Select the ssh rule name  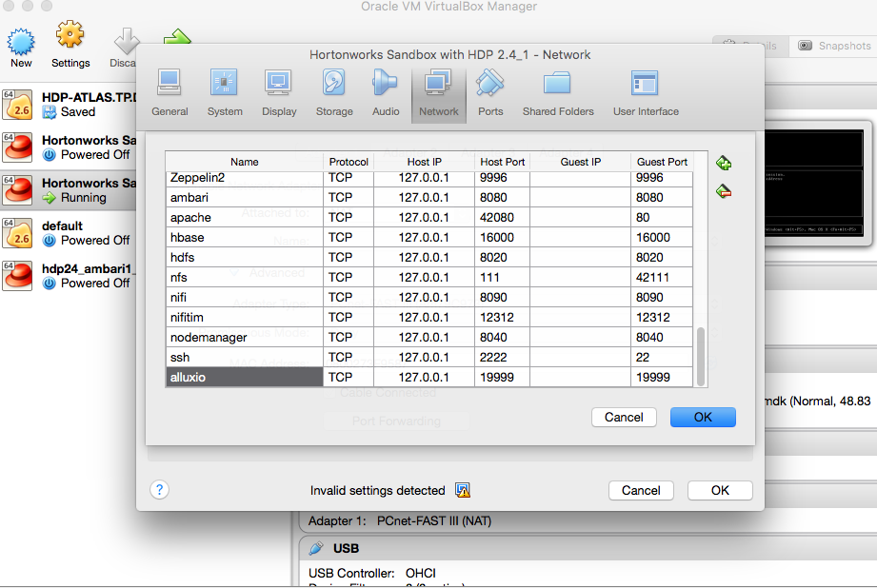[x=245, y=357]
